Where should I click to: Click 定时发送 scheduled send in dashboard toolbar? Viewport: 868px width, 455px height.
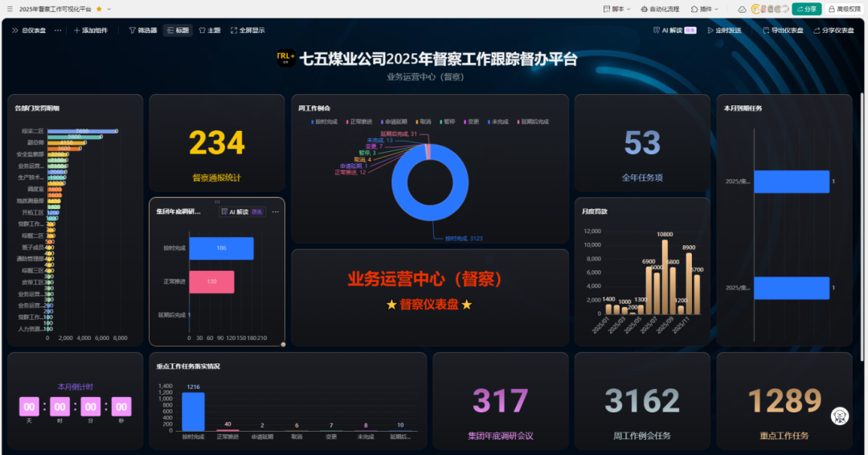click(727, 31)
